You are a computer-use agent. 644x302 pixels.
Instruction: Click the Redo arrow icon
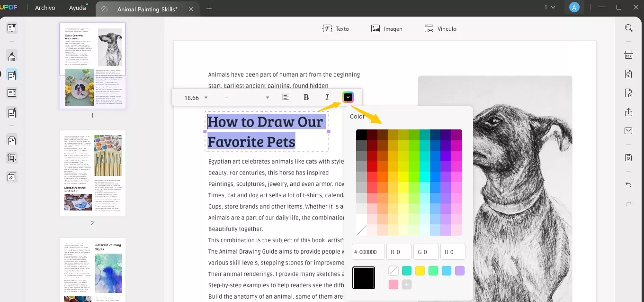629,203
